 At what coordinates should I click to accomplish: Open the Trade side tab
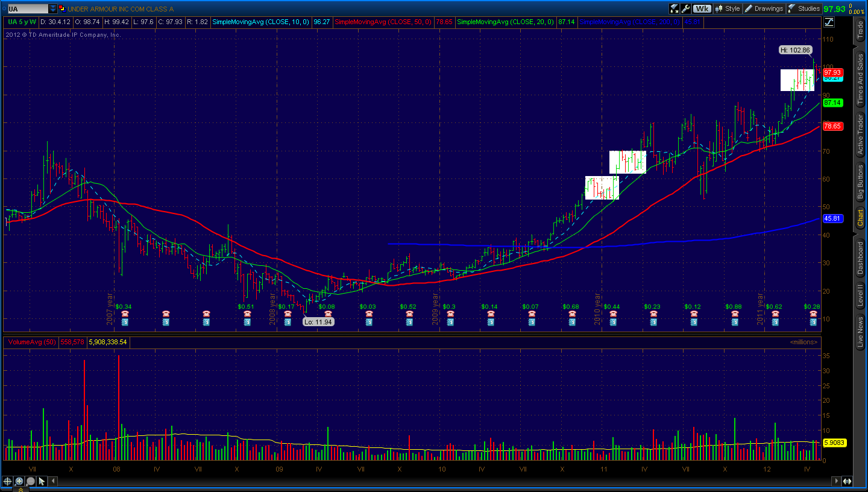pos(860,30)
